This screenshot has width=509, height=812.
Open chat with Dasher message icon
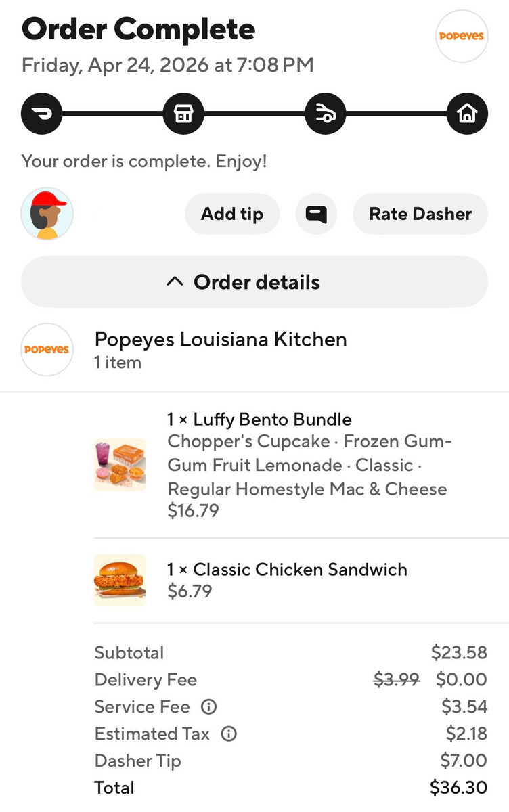point(316,214)
